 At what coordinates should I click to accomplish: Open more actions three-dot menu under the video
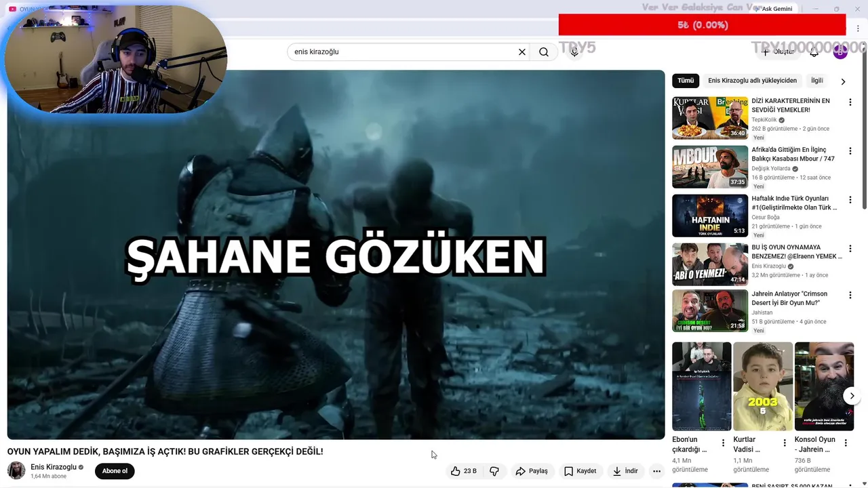656,471
